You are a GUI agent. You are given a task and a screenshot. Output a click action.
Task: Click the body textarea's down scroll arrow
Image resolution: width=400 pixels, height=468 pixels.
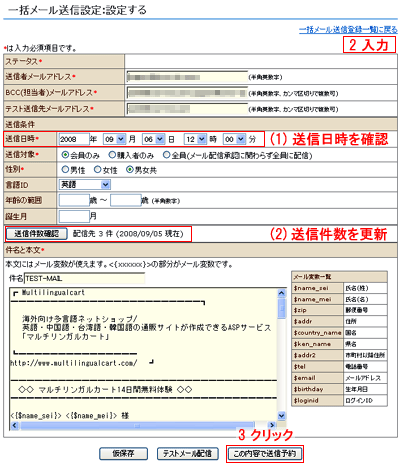point(282,416)
